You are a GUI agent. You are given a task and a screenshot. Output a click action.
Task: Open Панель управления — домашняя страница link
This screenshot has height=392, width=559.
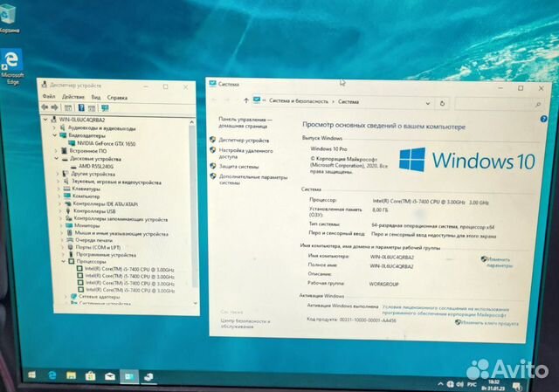coord(245,122)
